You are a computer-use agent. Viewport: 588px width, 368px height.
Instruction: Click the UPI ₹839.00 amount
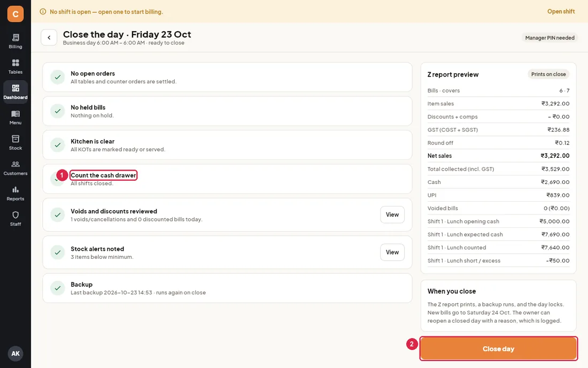pyautogui.click(x=558, y=195)
